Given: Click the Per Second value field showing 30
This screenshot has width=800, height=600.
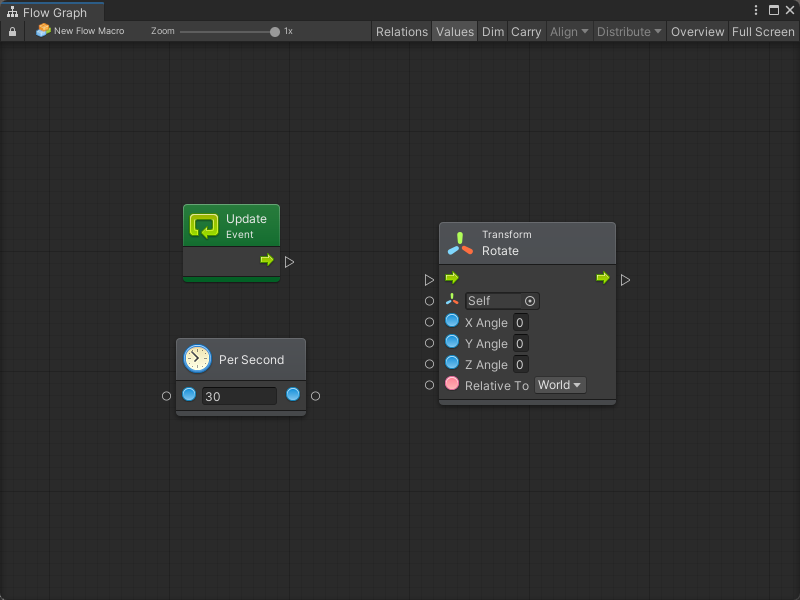Looking at the screenshot, I should pyautogui.click(x=239, y=397).
